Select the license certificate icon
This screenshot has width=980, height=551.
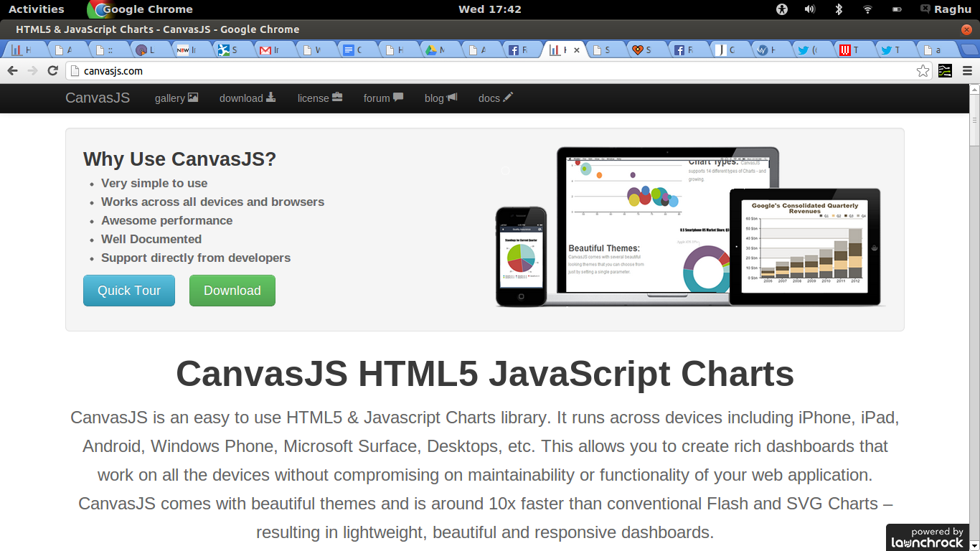[x=336, y=97]
